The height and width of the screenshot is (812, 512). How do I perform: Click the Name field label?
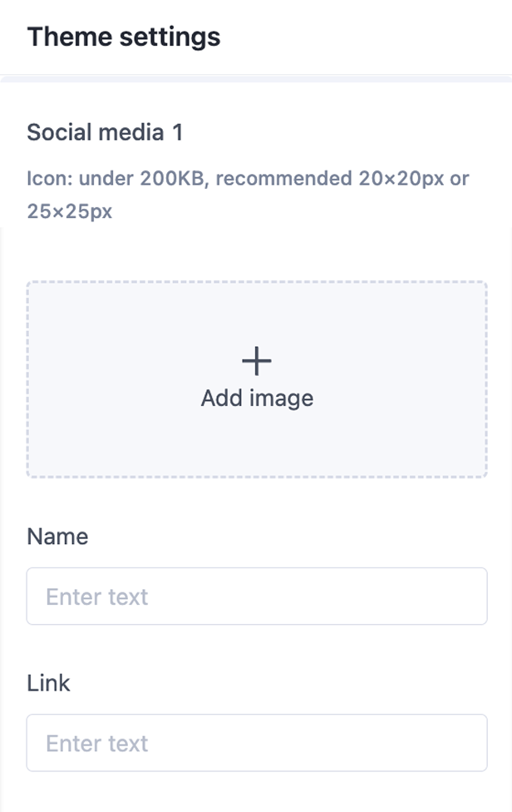(x=57, y=536)
